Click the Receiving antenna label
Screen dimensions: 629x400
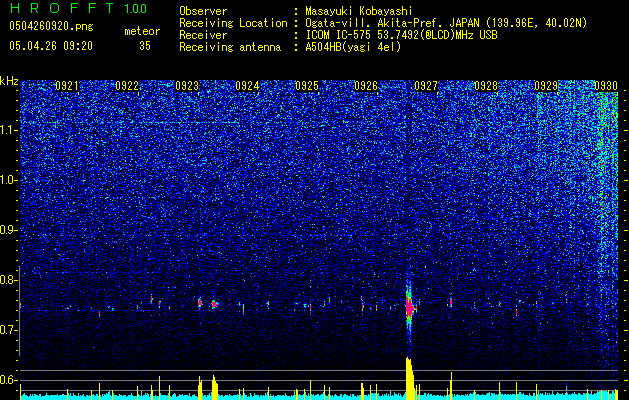(230, 47)
